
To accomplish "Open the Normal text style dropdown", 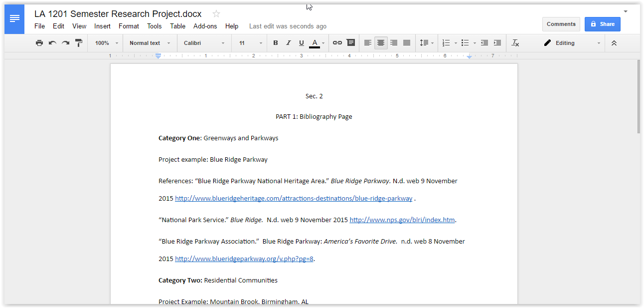I will click(x=150, y=43).
